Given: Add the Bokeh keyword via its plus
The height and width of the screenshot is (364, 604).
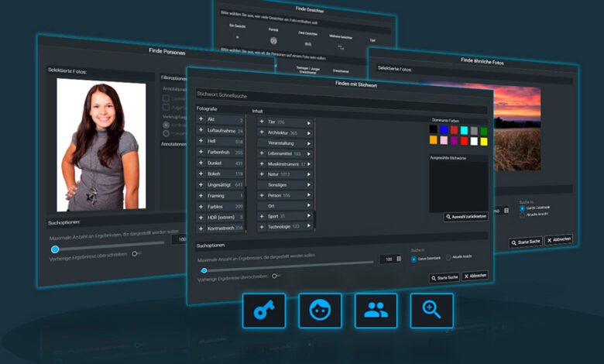Looking at the screenshot, I should [201, 173].
